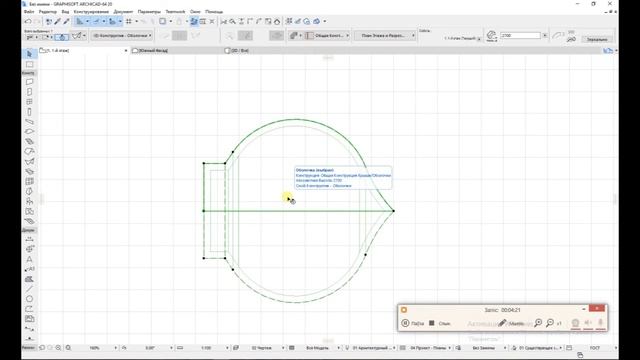Select the Arrow tool in the toolbox
This screenshot has width=640, height=360.
pos(29,54)
